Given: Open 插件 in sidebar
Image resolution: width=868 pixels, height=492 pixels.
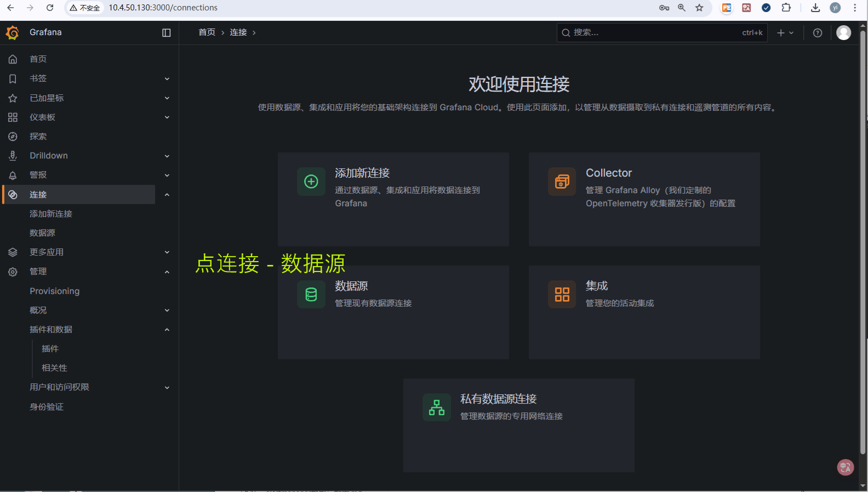Looking at the screenshot, I should [x=50, y=349].
